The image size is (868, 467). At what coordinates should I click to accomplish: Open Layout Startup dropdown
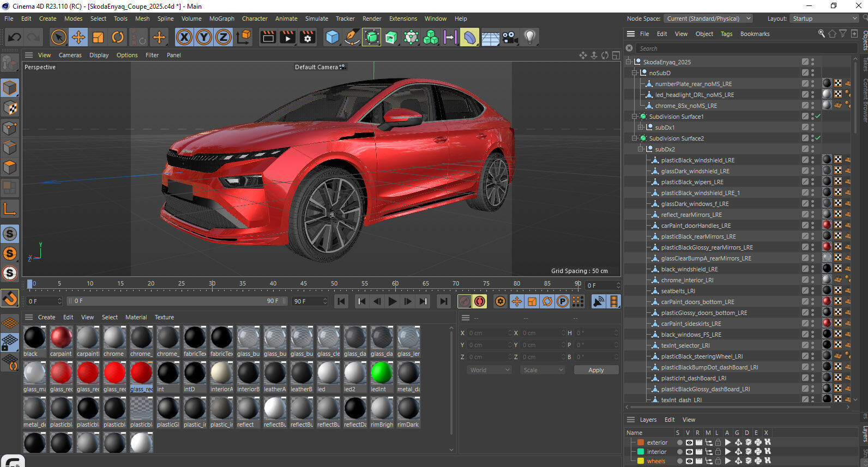tap(824, 19)
